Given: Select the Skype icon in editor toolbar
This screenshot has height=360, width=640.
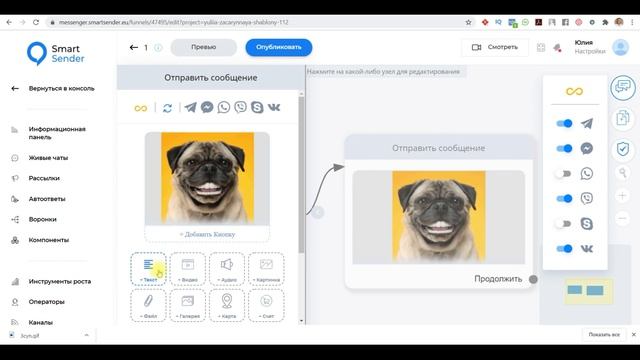Looking at the screenshot, I should click(257, 107).
